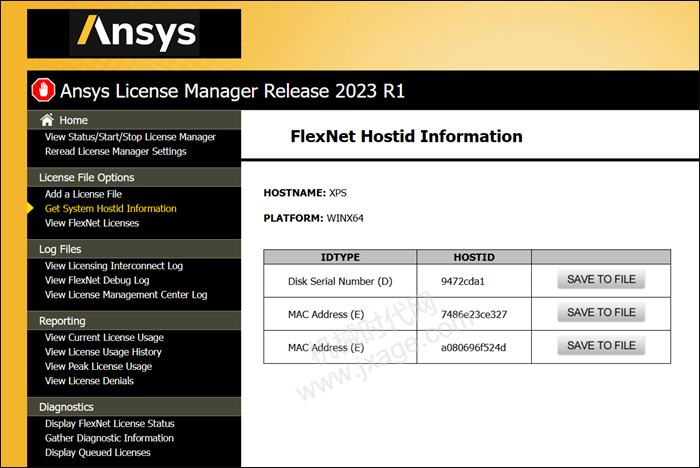Open View Current License Usage
Screen dimensions: 700x468
[104, 338]
